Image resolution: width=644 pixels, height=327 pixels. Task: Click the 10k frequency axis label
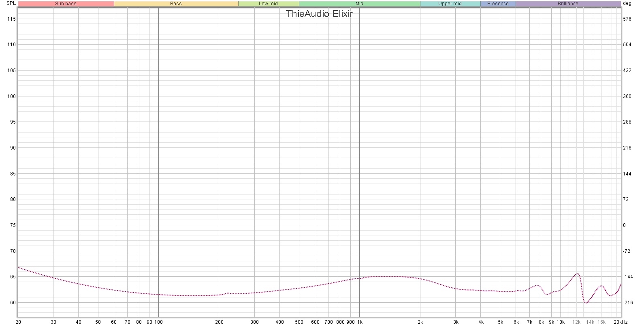(561, 322)
